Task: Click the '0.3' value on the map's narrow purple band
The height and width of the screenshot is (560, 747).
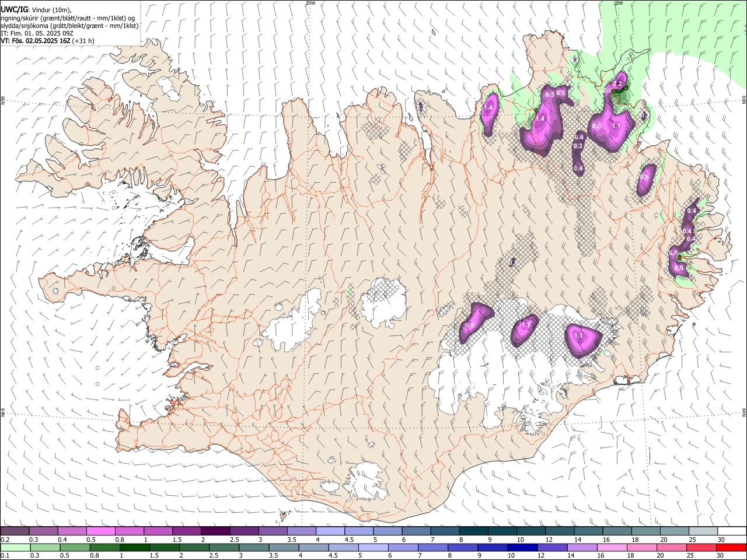Action: coord(578,146)
